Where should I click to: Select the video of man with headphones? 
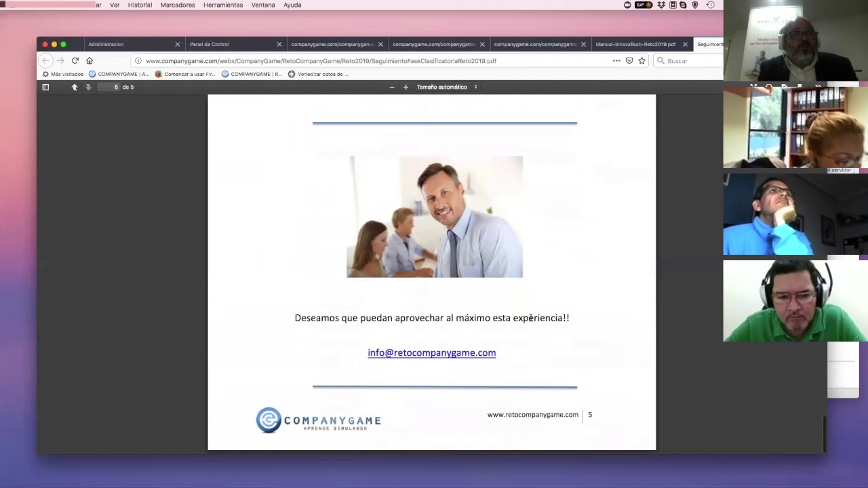795,301
